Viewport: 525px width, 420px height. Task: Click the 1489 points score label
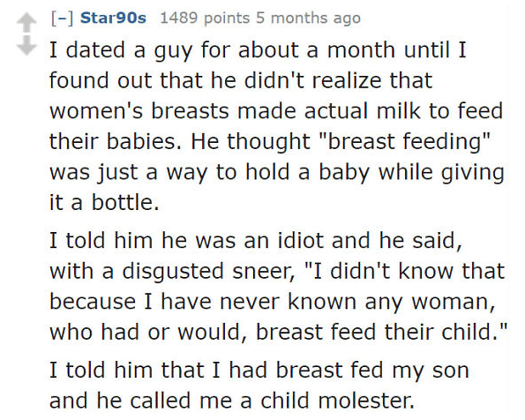click(205, 18)
